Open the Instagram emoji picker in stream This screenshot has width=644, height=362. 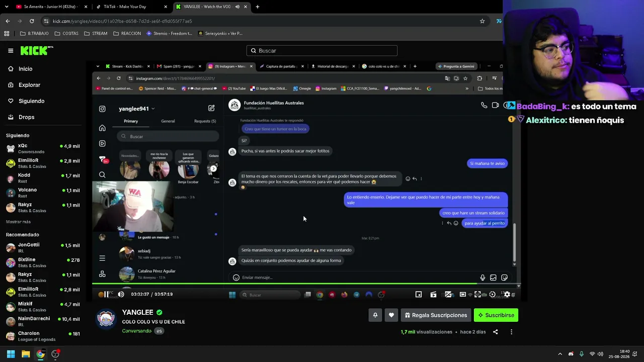236,278
